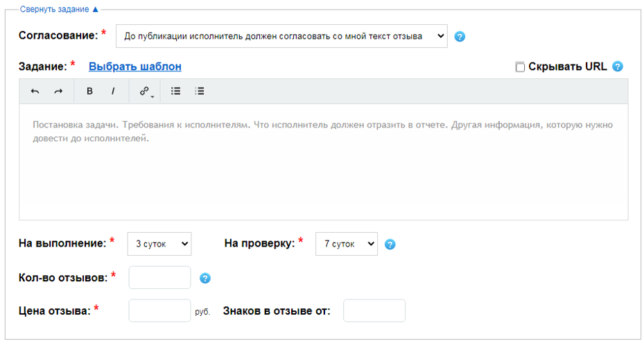Open the Согласование dropdown
The width and height of the screenshot is (644, 343).
tap(281, 36)
